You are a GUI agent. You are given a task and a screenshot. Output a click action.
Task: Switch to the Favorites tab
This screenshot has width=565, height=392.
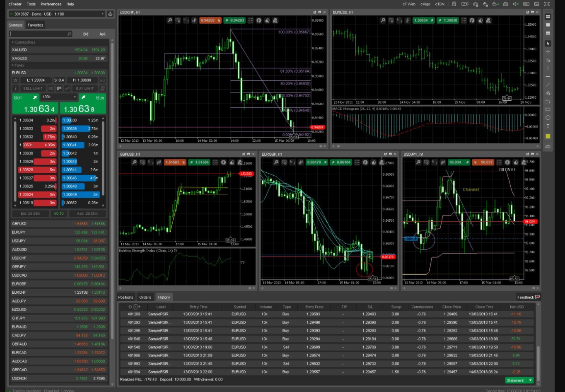35,25
